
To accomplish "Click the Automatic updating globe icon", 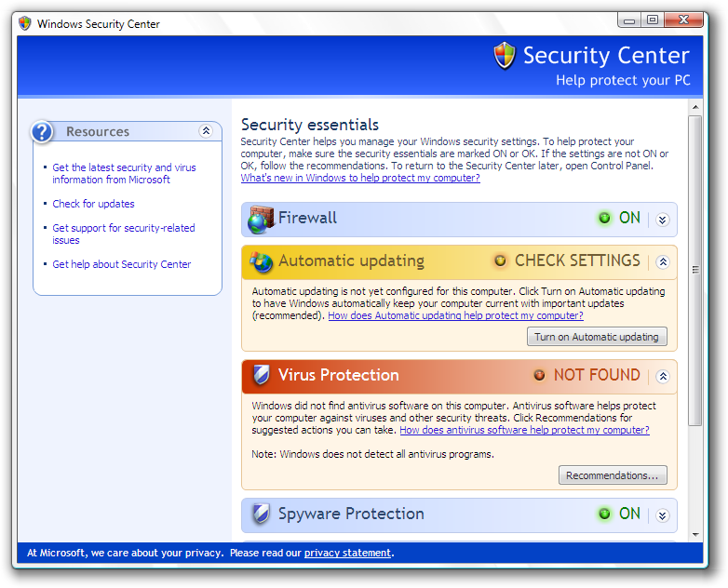I will point(261,262).
